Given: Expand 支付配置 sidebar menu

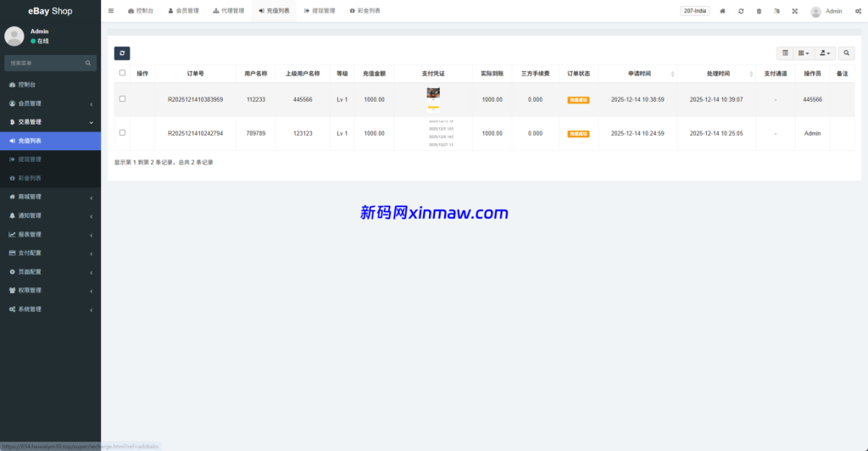Looking at the screenshot, I should [x=50, y=253].
